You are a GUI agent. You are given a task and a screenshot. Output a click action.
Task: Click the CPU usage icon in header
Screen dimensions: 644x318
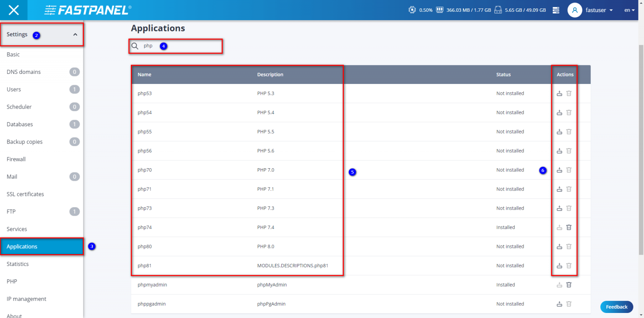pos(412,10)
